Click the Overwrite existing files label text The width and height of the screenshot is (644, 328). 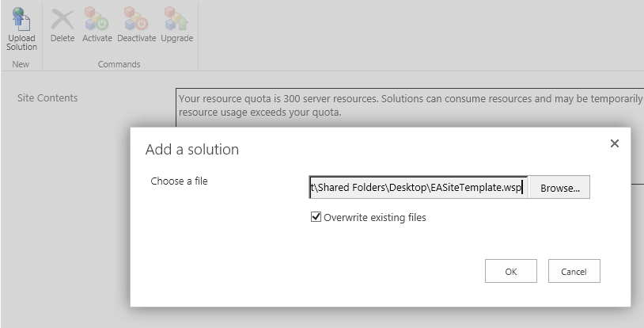[375, 218]
